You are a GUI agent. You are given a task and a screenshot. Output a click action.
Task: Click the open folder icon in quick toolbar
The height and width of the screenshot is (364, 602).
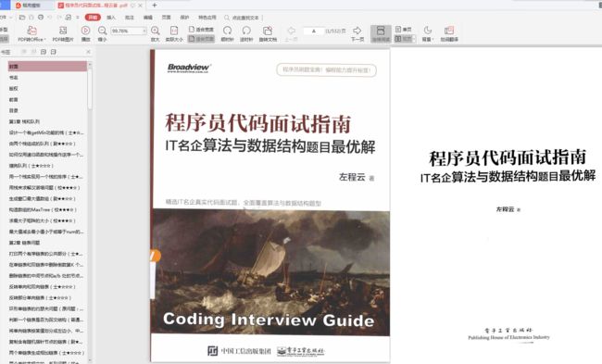[x=22, y=18]
